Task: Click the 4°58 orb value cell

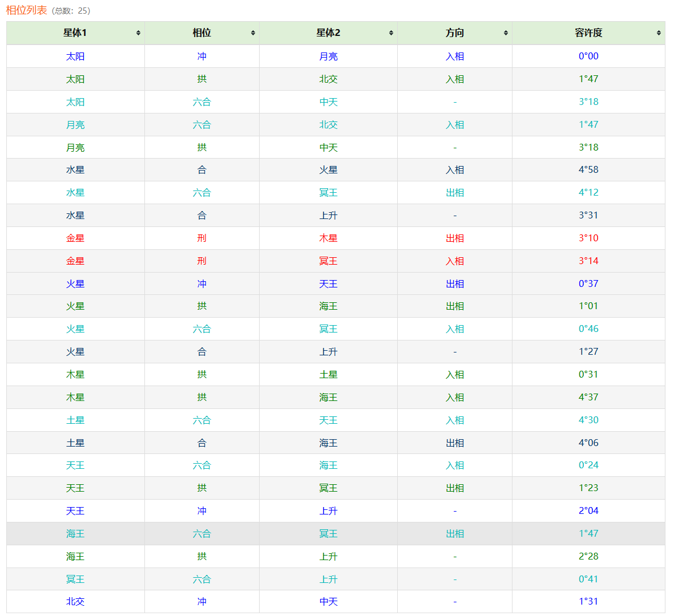Action: pos(588,170)
